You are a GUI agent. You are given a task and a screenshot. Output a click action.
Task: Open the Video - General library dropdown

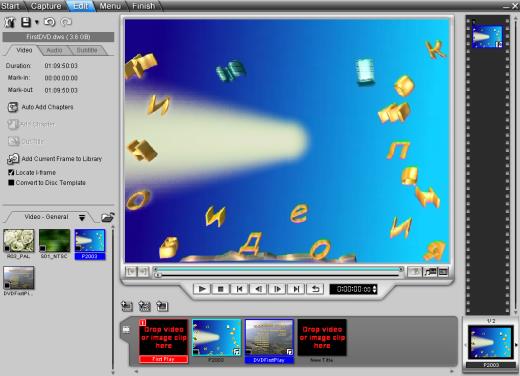[x=82, y=217]
